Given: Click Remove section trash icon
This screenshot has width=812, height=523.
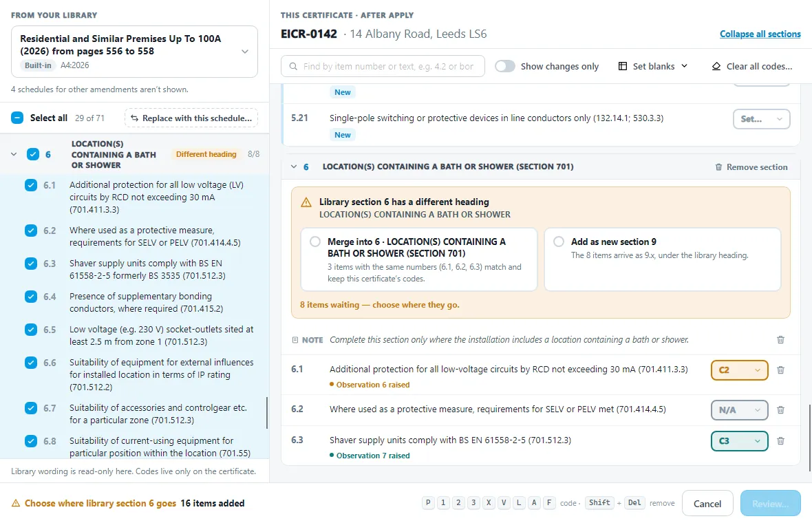Looking at the screenshot, I should [x=719, y=167].
